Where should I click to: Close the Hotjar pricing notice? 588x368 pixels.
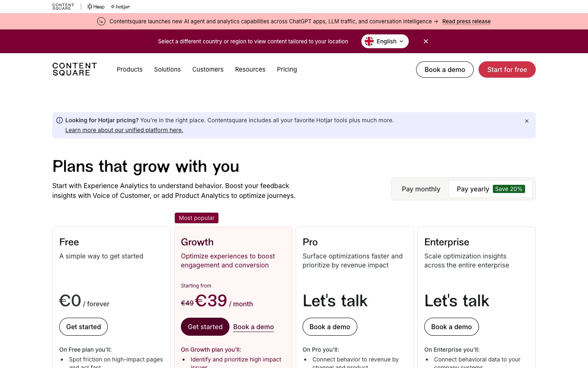(527, 121)
